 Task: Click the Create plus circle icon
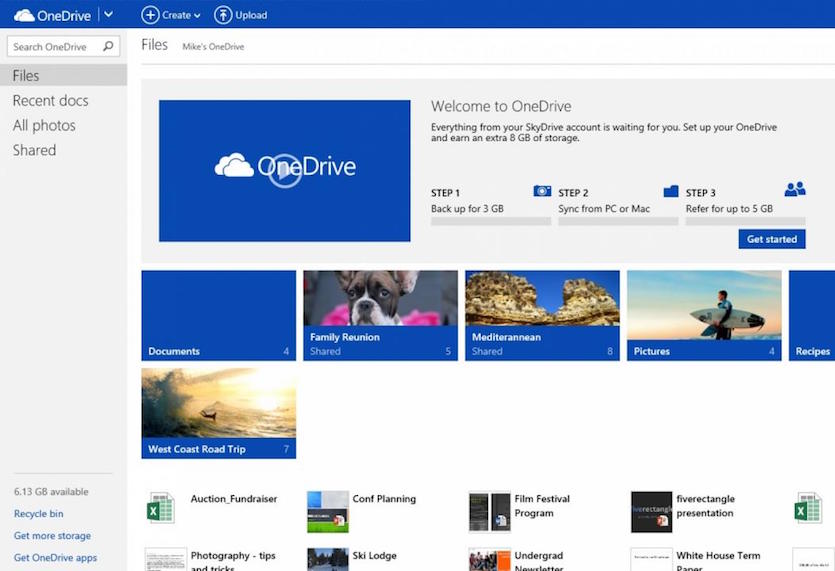pos(150,15)
